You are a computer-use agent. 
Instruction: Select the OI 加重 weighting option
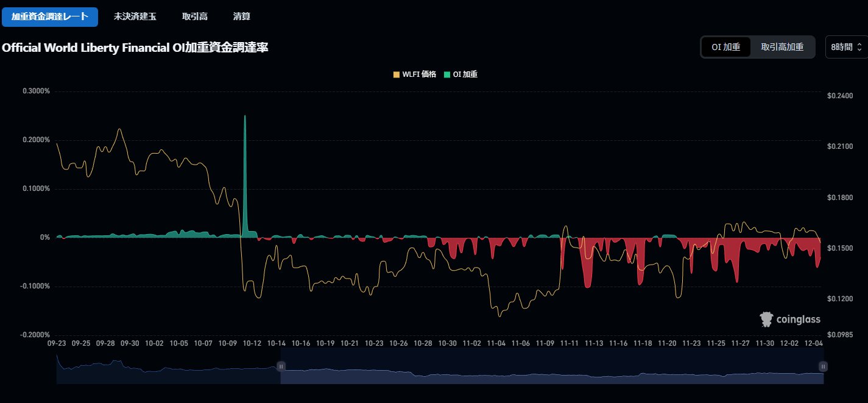click(726, 47)
